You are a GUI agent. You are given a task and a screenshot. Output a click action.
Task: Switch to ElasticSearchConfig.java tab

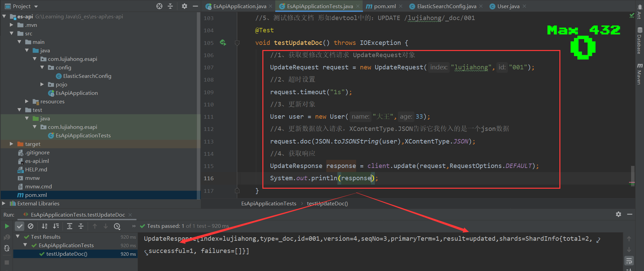tap(446, 6)
